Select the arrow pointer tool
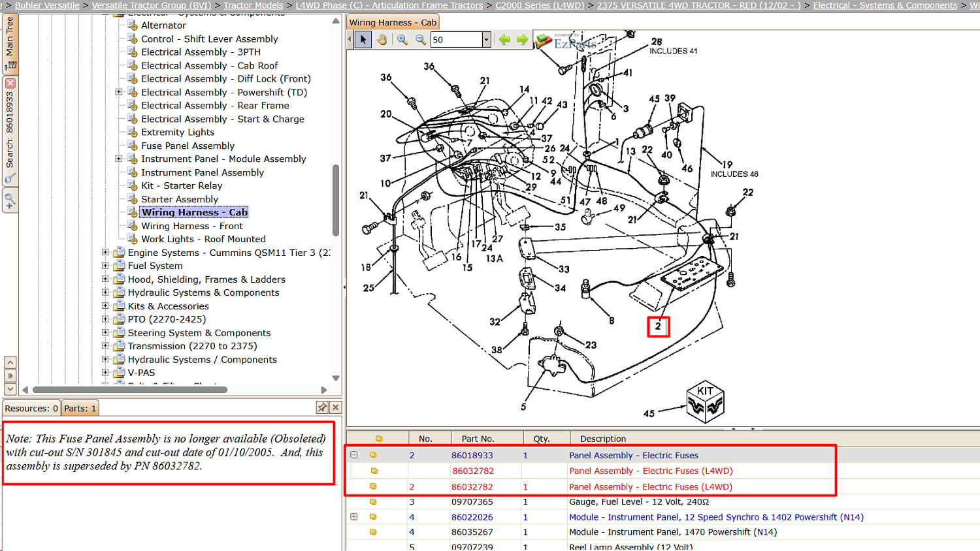 pyautogui.click(x=363, y=40)
